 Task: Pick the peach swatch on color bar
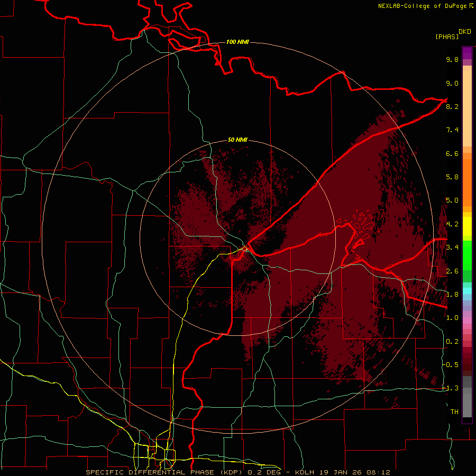click(x=467, y=109)
